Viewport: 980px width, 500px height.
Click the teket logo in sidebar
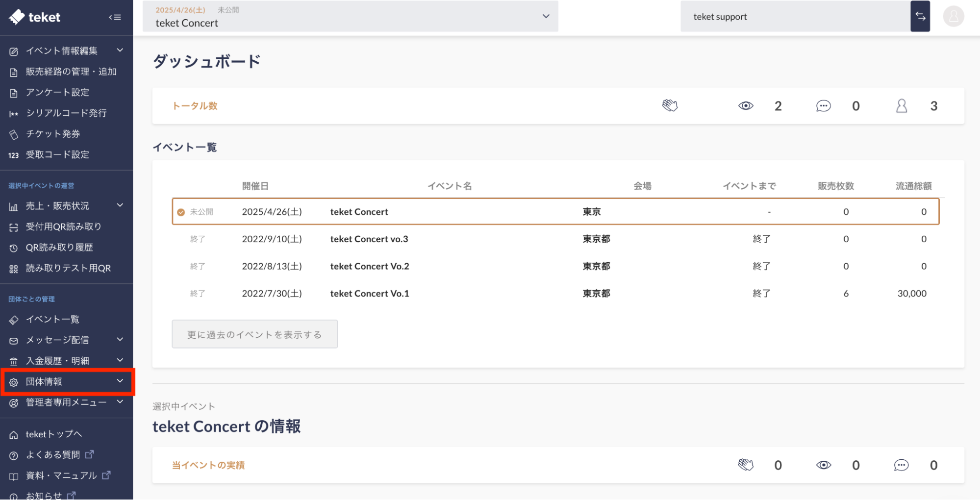(35, 17)
